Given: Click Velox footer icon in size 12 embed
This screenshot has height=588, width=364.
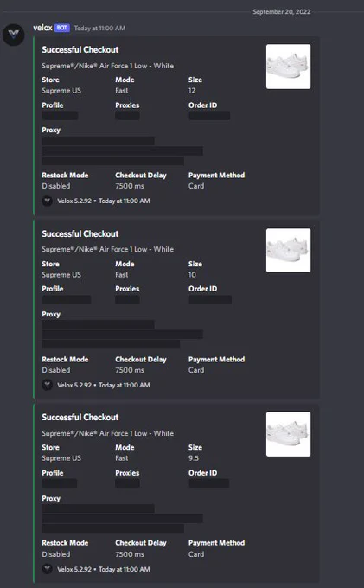Looking at the screenshot, I should coord(47,201).
